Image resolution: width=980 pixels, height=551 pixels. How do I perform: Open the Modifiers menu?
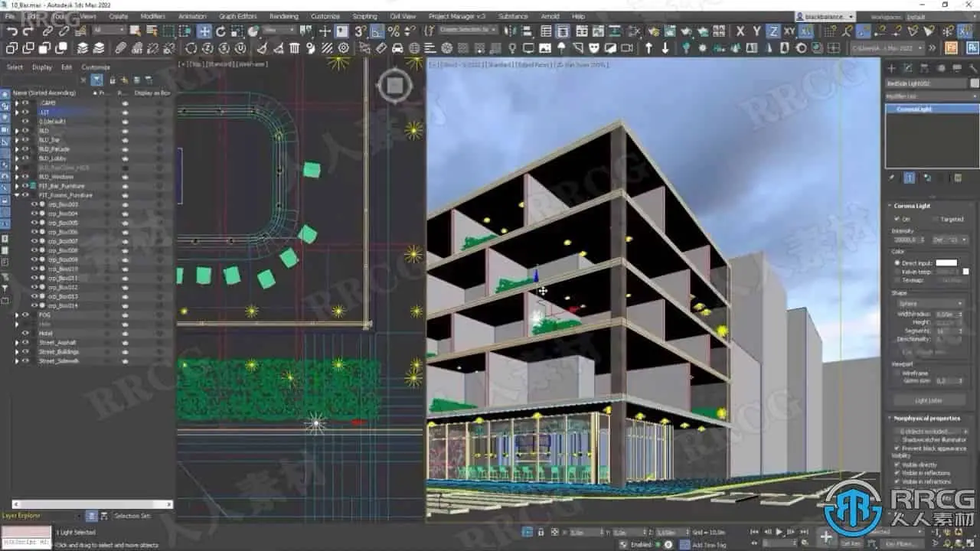click(x=152, y=16)
